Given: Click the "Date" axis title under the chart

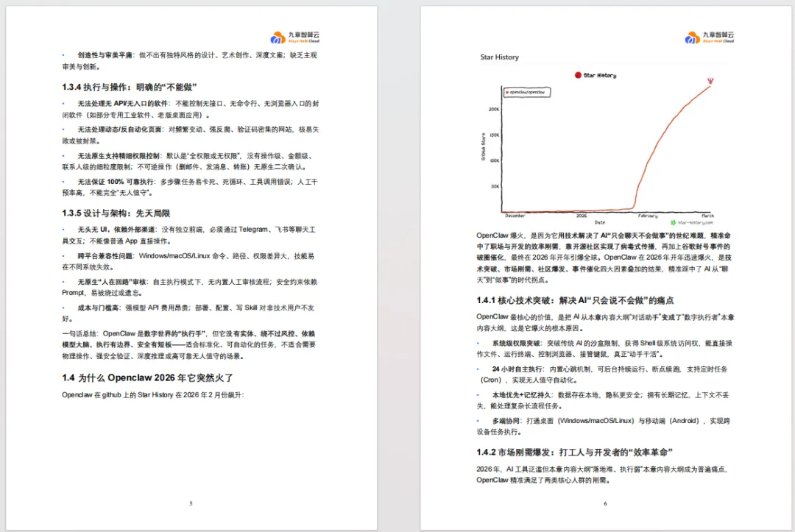Looking at the screenshot, I should [x=600, y=222].
